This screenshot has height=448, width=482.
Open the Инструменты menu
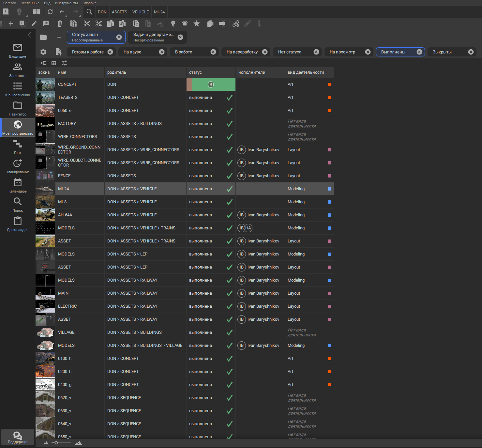click(66, 3)
